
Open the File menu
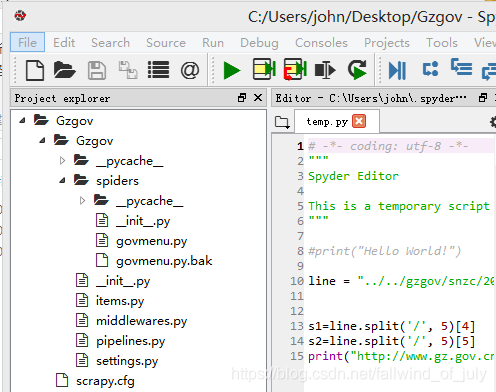pyautogui.click(x=27, y=42)
